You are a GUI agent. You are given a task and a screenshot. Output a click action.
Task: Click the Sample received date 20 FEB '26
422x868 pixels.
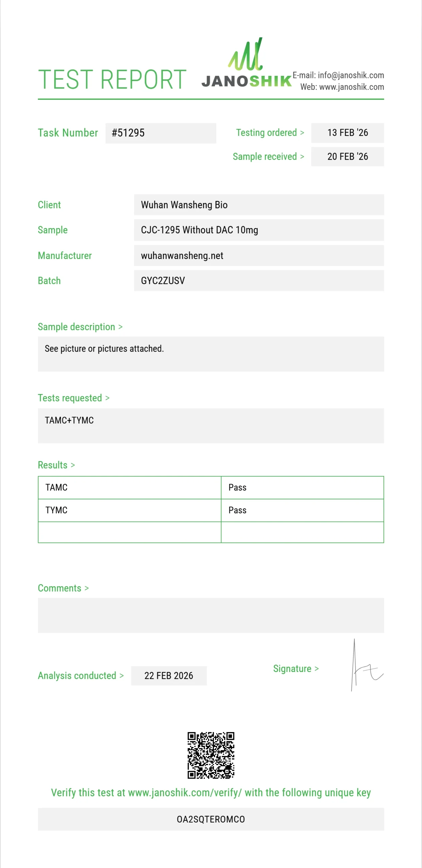(347, 157)
